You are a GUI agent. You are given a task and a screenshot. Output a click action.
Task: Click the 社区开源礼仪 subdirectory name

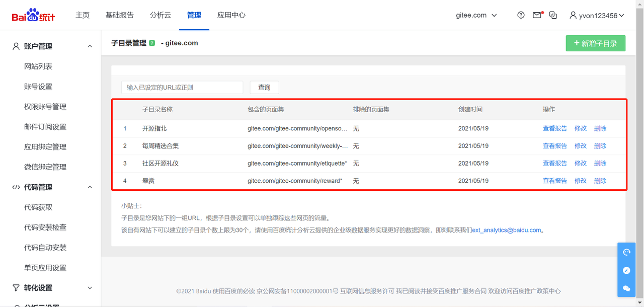[160, 163]
